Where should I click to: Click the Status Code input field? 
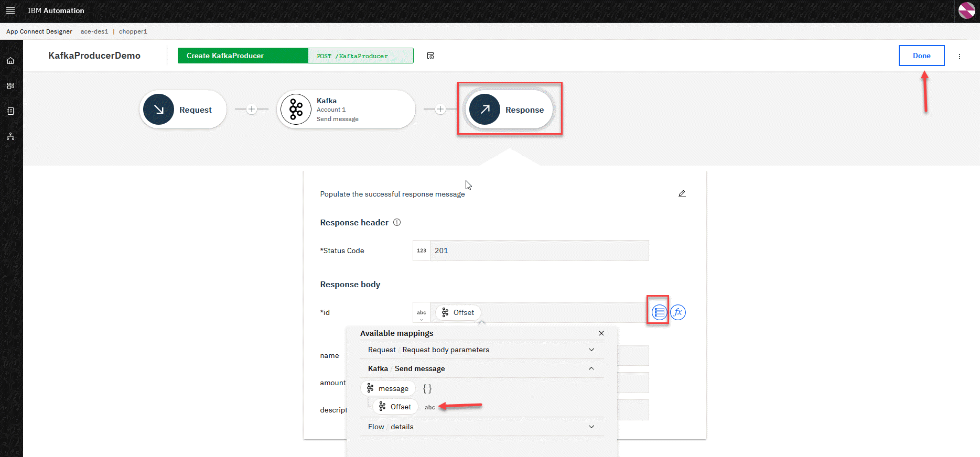tap(539, 251)
